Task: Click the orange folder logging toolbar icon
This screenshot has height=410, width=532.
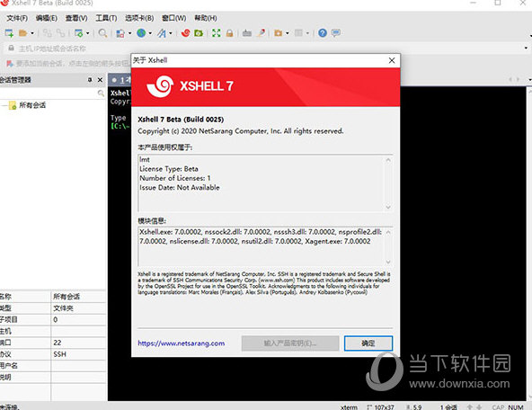Action: click(x=279, y=33)
